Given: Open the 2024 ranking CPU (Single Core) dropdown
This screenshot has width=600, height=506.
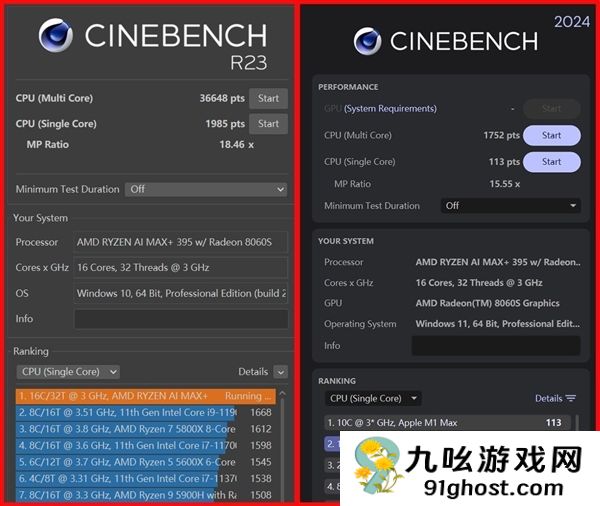Looking at the screenshot, I should [373, 398].
